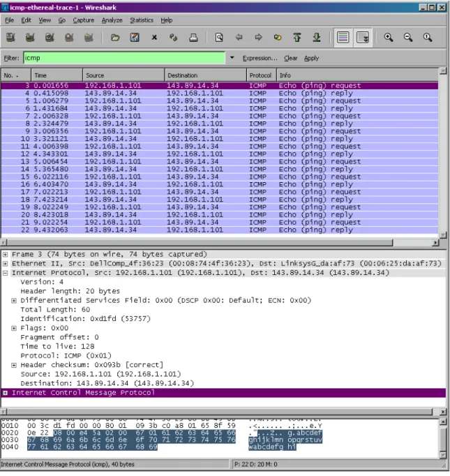Go to a specific packet number

(x=278, y=37)
